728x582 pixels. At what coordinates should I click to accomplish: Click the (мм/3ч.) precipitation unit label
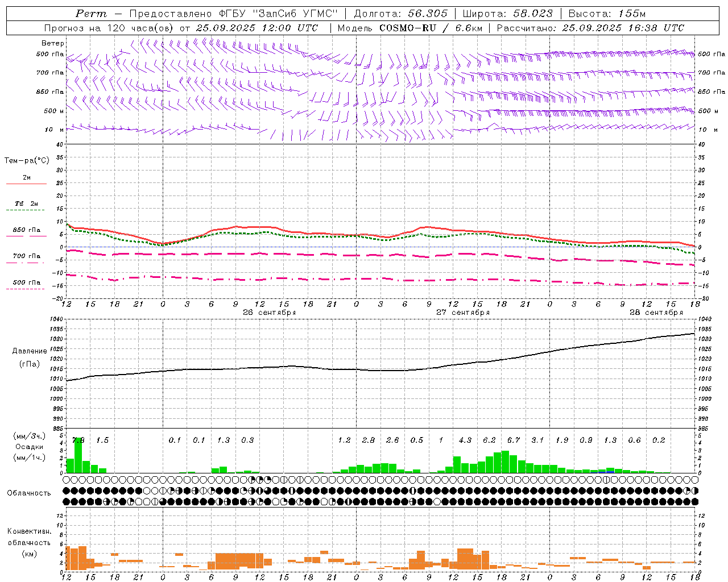(30, 436)
